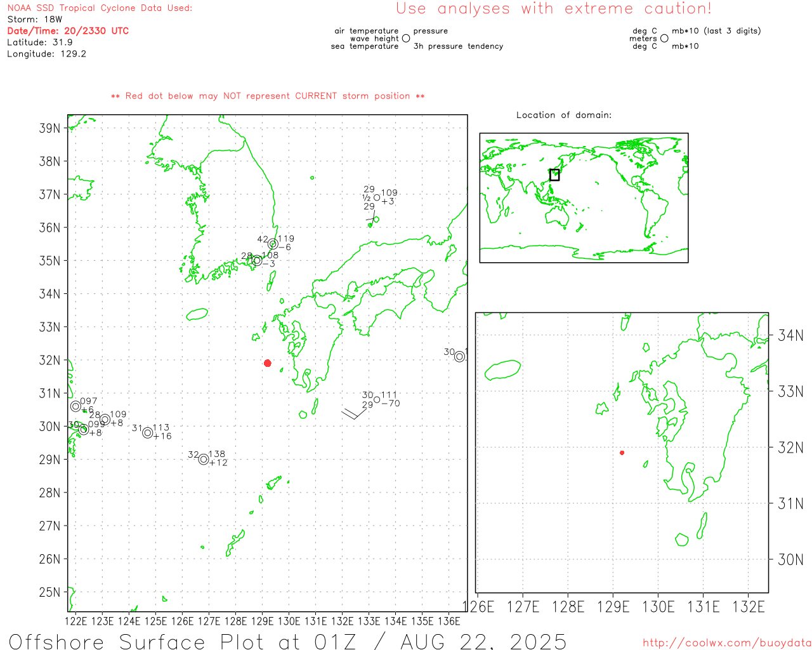Click black domain box on world map
This screenshot has width=812, height=650.
click(554, 175)
